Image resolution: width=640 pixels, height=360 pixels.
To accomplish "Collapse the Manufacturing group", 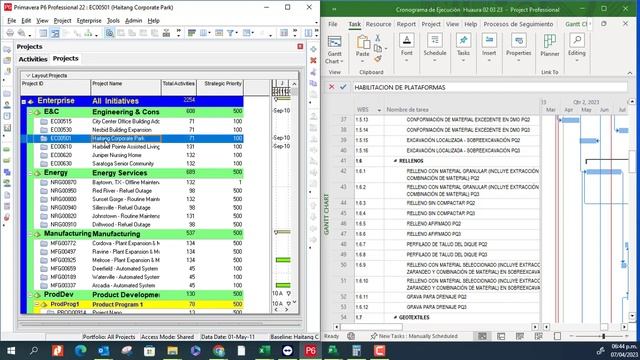I will (30, 234).
